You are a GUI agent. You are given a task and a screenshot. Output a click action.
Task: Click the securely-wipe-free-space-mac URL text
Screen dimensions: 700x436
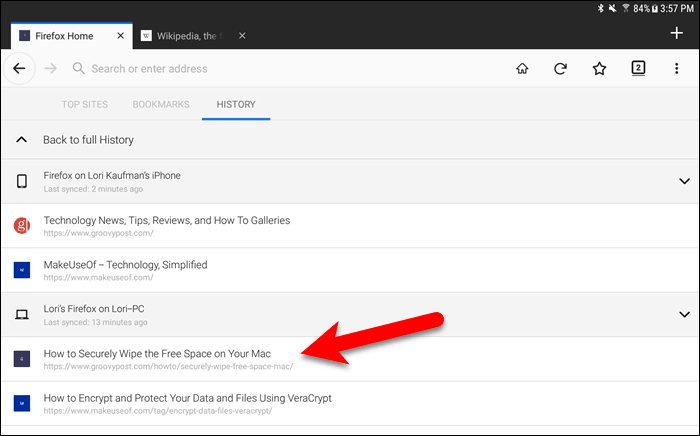click(168, 366)
